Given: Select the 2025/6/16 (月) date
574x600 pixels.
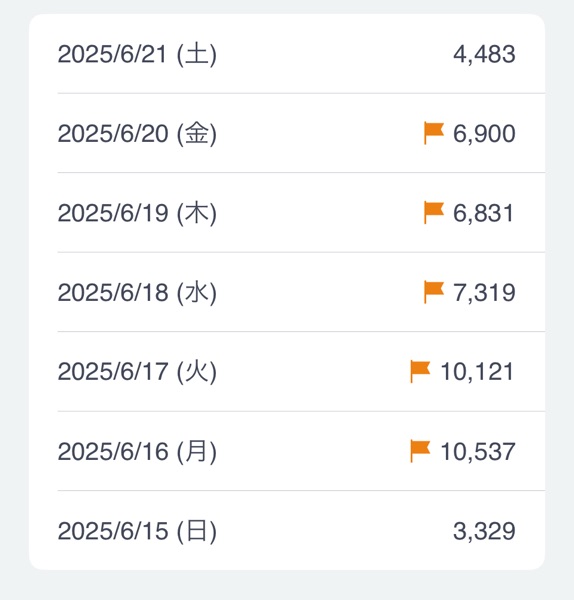Looking at the screenshot, I should point(137,452).
